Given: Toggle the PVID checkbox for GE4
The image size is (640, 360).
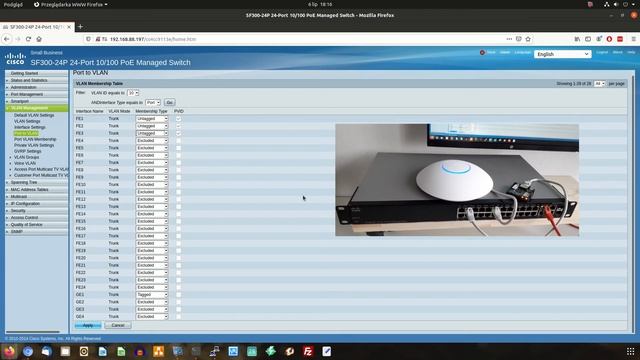Looking at the screenshot, I should [178, 317].
